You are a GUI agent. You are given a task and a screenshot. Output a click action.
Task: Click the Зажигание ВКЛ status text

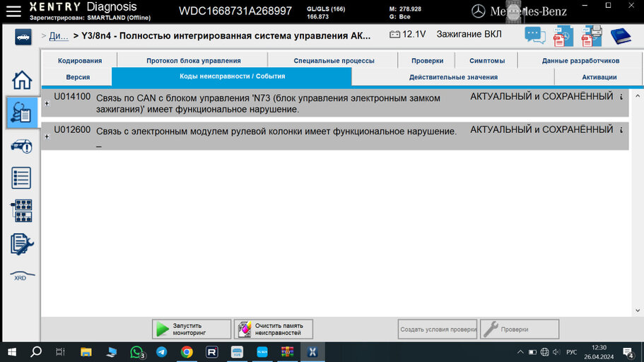click(469, 34)
